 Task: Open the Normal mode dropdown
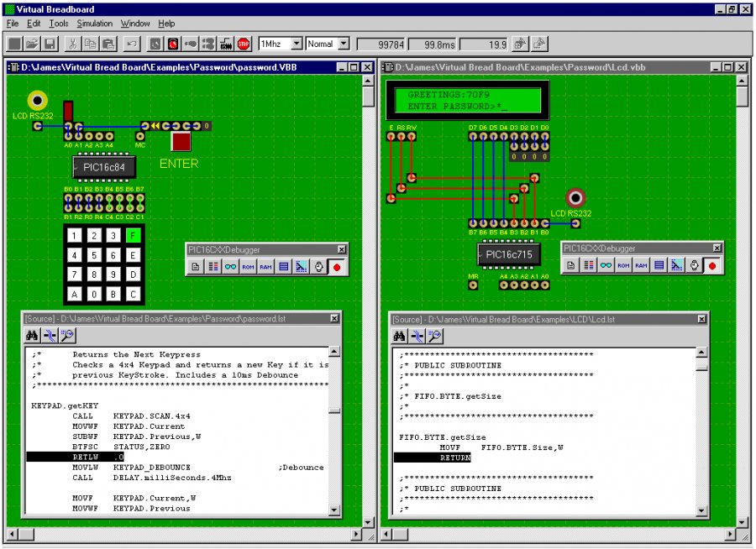[x=344, y=44]
